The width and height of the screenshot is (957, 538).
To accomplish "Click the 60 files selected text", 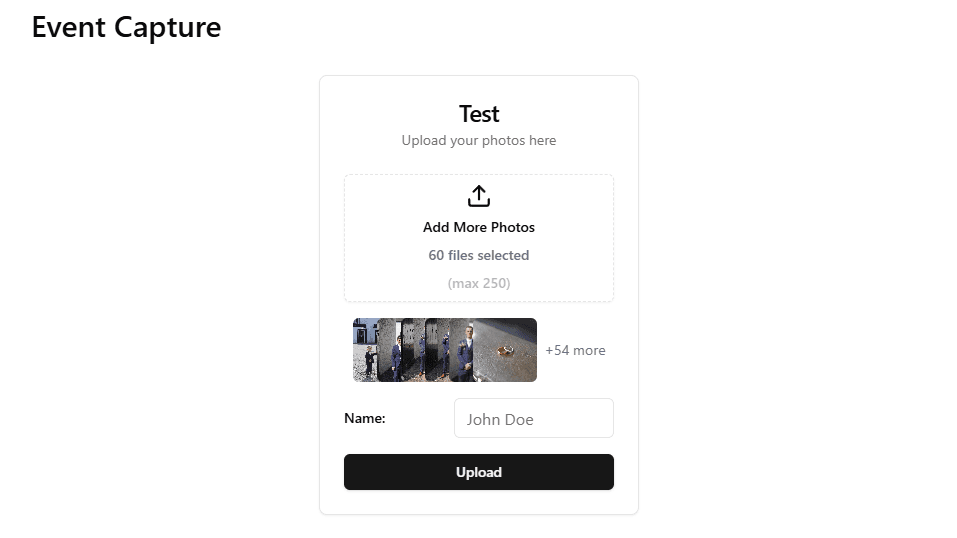I will (479, 255).
